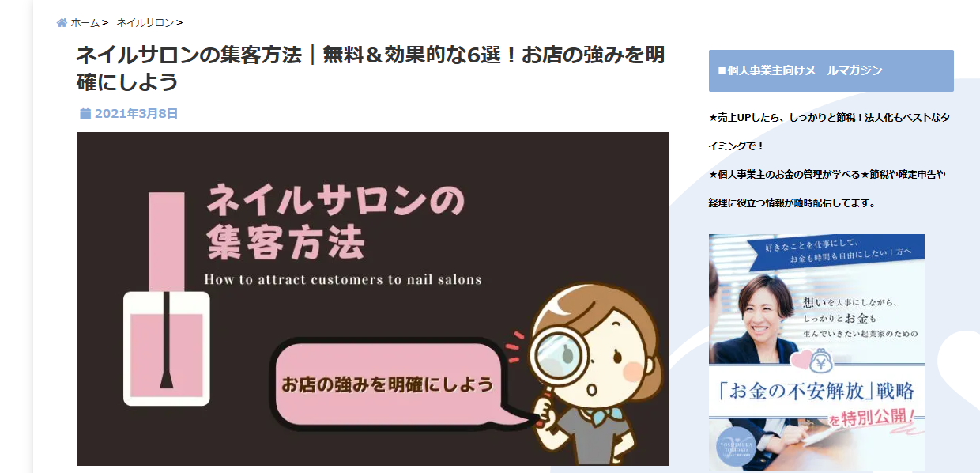
Task: Open the nail salon featured image
Action: 373,299
